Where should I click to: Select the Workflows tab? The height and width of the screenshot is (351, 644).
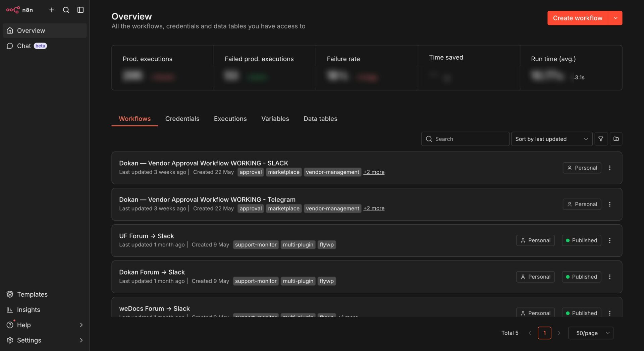pyautogui.click(x=135, y=119)
